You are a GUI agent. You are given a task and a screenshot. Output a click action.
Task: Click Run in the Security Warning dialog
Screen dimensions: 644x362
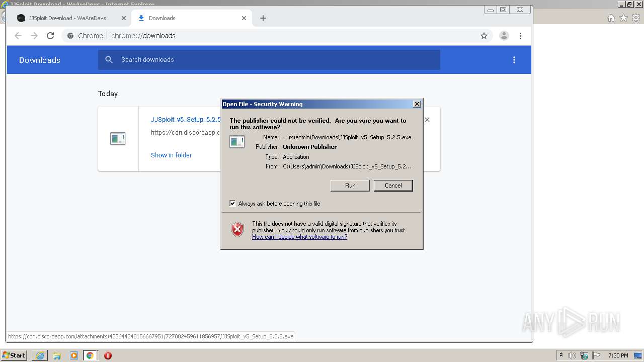coord(350,186)
